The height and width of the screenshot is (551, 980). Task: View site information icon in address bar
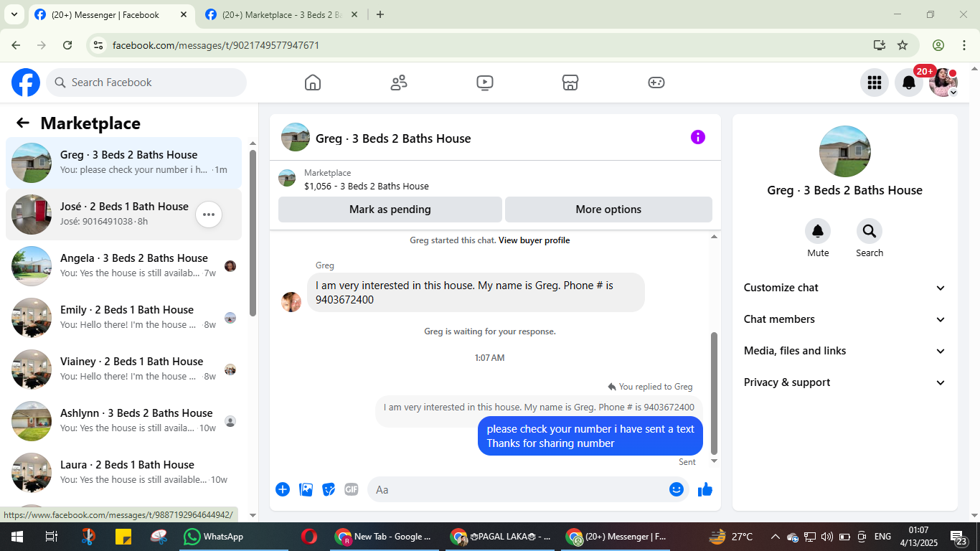99,45
